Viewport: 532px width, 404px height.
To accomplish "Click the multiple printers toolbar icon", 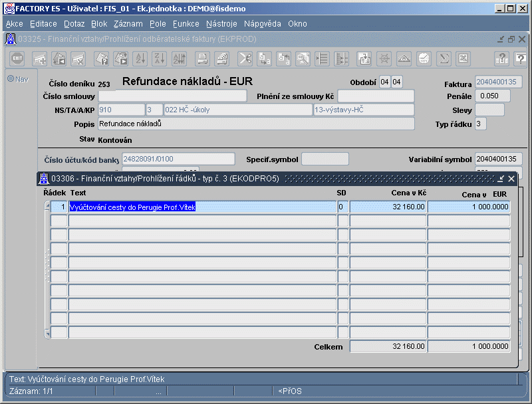I will [x=222, y=59].
